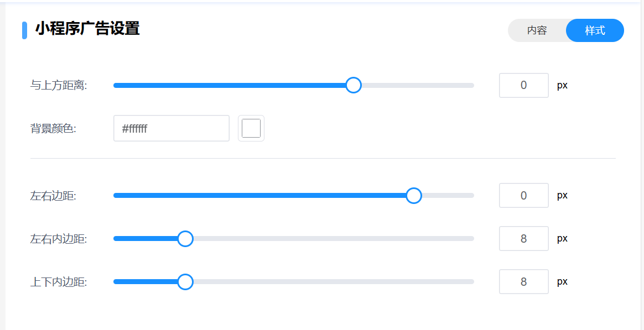This screenshot has width=644, height=330.
Task: Click the 上下内边距 label
Action: pyautogui.click(x=59, y=282)
